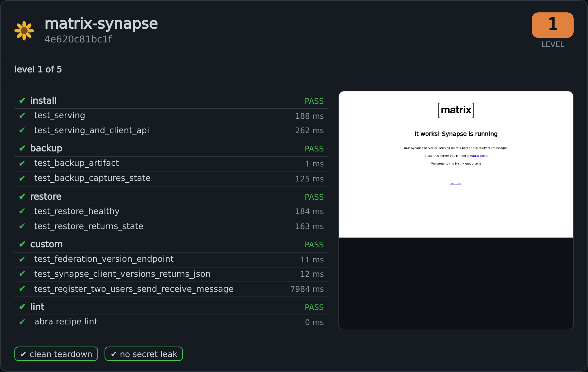Click the checkmark beside install
588x372 pixels.
(22, 101)
